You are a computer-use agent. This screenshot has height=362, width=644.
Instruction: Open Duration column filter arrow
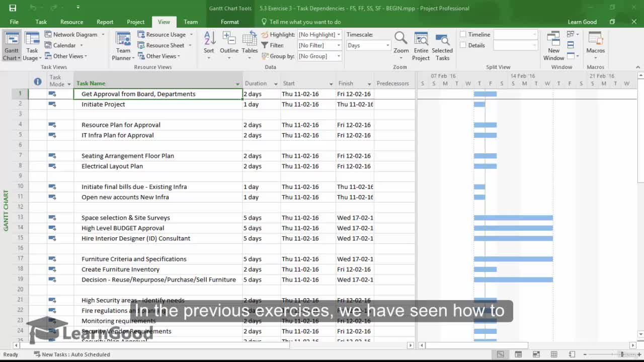[276, 83]
